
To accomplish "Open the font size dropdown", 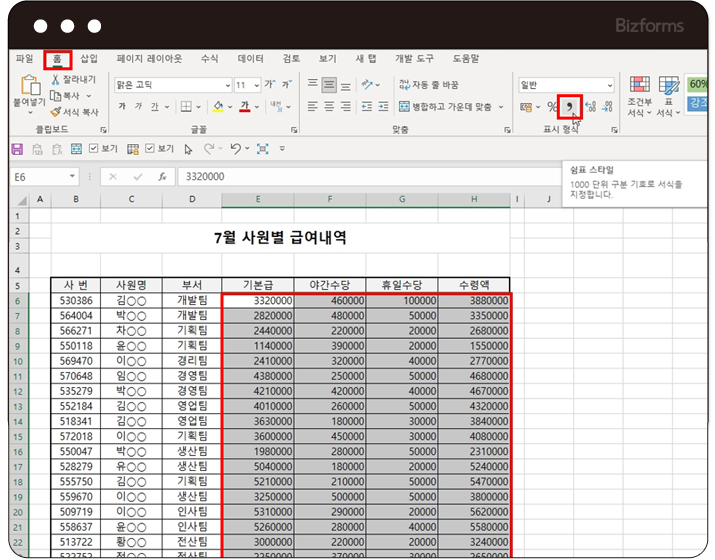I will pyautogui.click(x=257, y=85).
